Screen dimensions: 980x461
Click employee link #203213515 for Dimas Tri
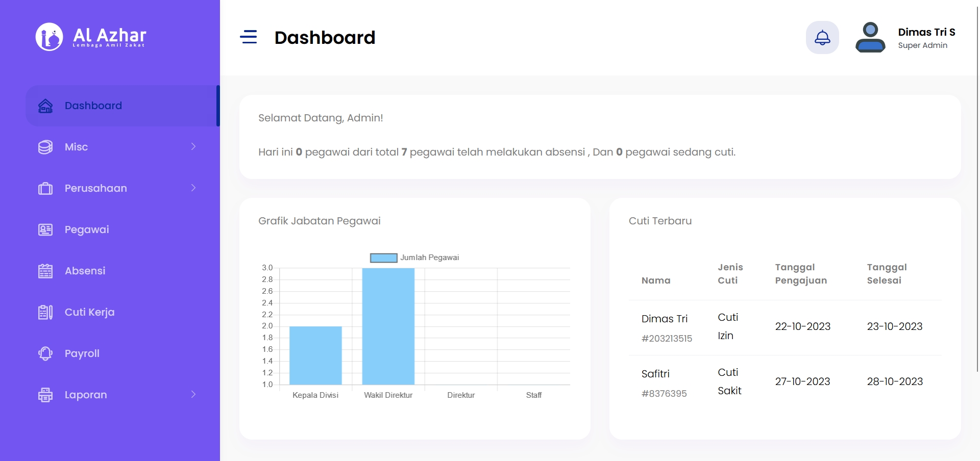[667, 338]
